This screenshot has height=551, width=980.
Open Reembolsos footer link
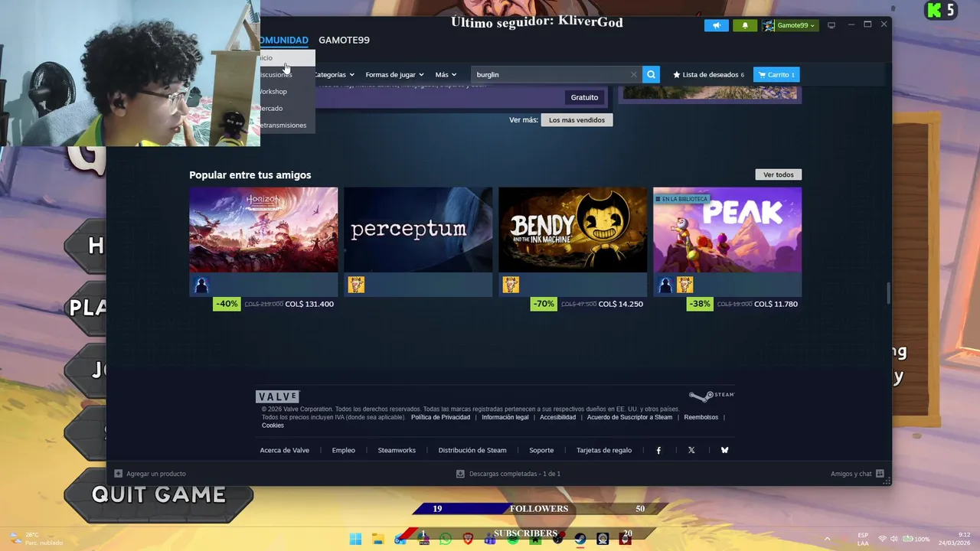point(701,417)
